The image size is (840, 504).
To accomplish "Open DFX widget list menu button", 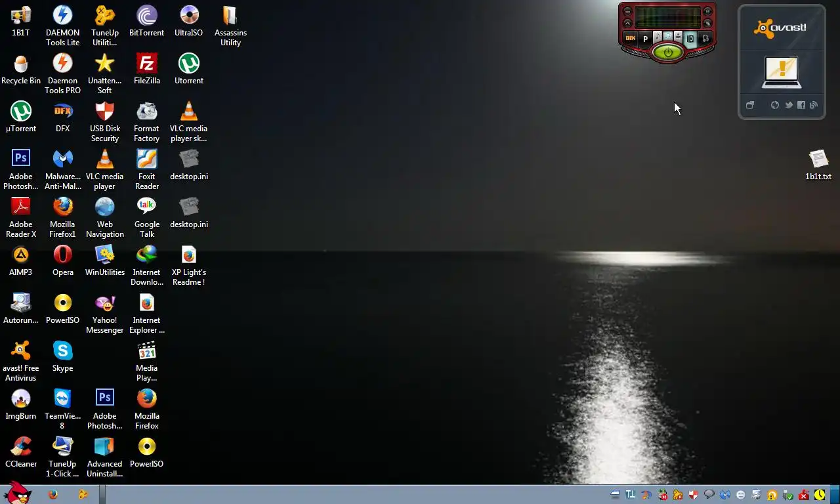I will (707, 11).
